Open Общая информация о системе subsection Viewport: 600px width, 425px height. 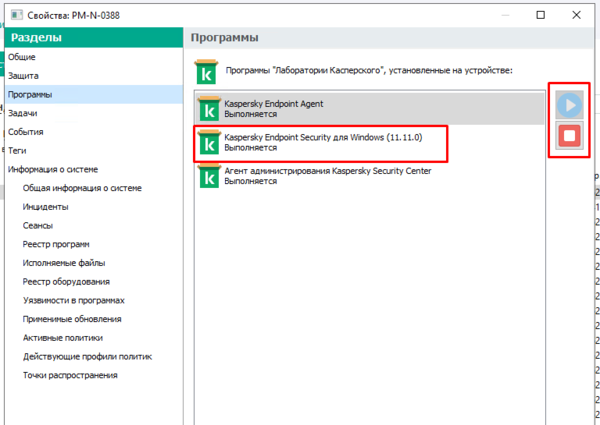[82, 188]
